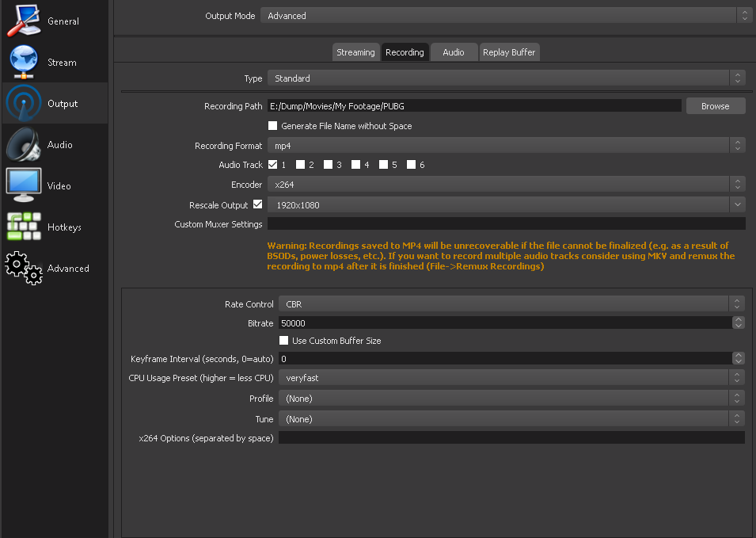
Task: Open Video settings via monitor icon
Action: [24, 185]
